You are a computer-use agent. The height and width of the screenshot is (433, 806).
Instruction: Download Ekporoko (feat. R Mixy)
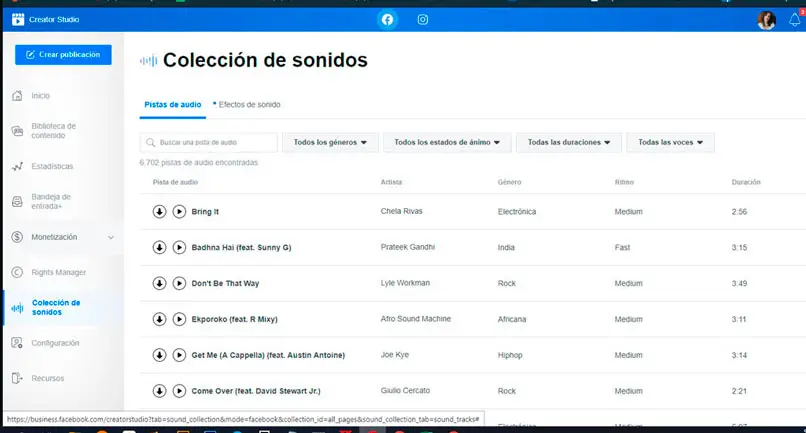[159, 319]
